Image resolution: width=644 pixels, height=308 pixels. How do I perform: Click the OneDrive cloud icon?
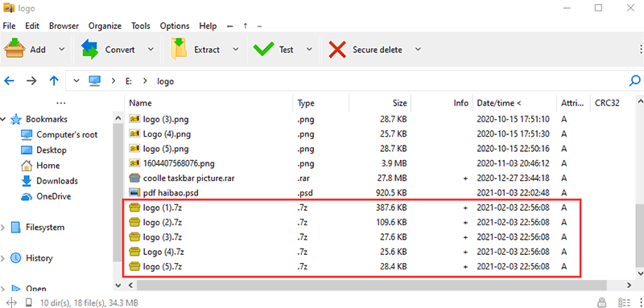pos(27,196)
